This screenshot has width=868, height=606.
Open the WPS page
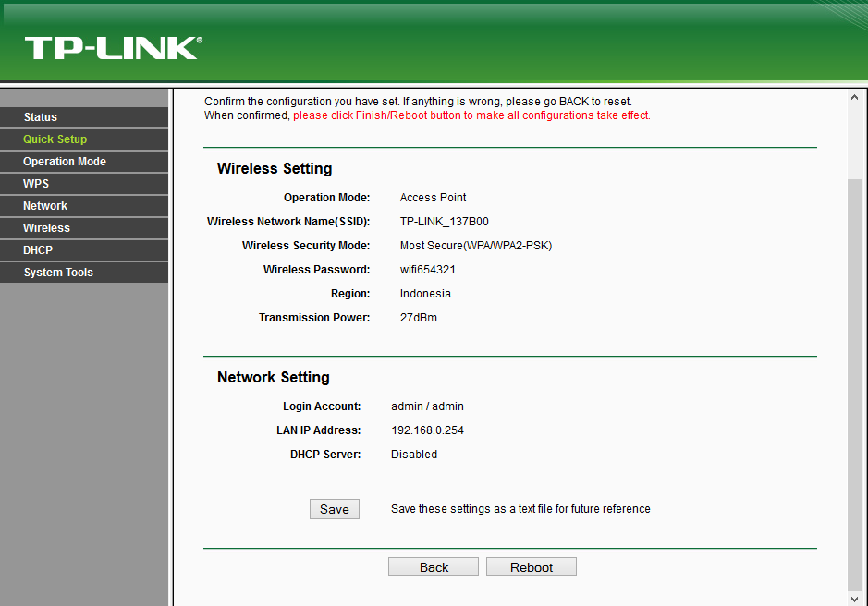coord(35,183)
